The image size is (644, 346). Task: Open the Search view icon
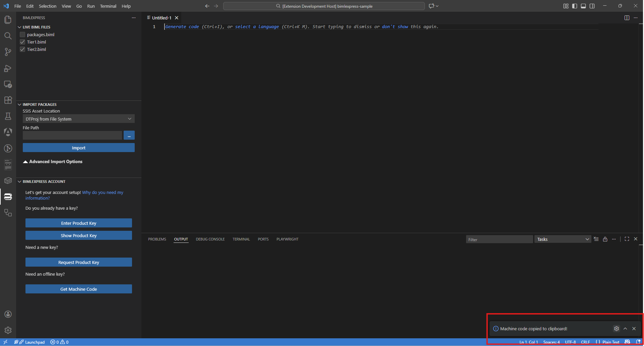point(8,36)
